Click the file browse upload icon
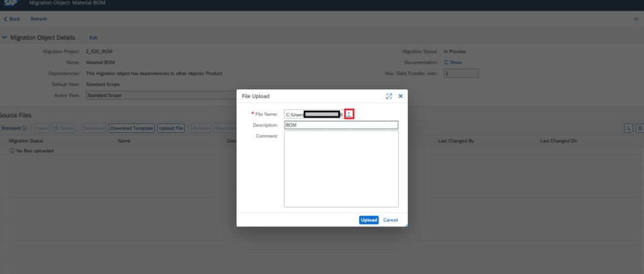This screenshot has width=644, height=274. (x=349, y=114)
